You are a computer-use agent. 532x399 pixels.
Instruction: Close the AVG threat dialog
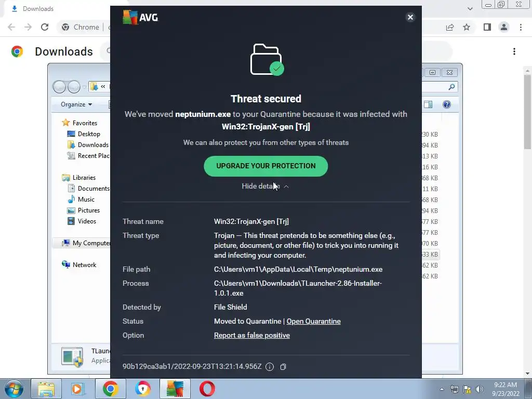(410, 17)
